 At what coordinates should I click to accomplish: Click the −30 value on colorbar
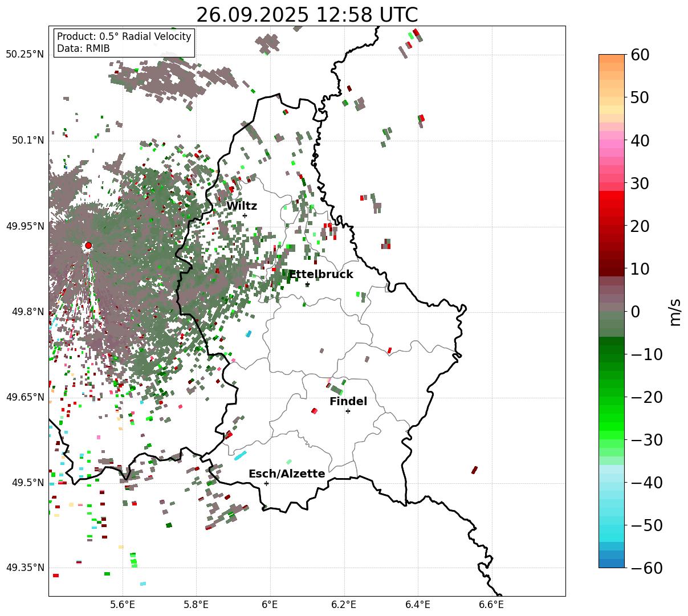(646, 440)
